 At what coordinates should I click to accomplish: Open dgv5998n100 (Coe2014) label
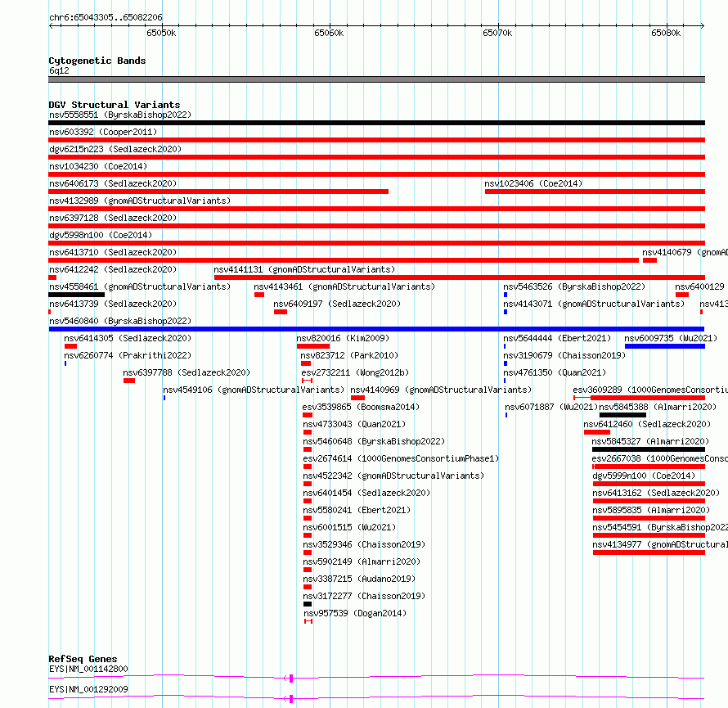click(x=101, y=235)
